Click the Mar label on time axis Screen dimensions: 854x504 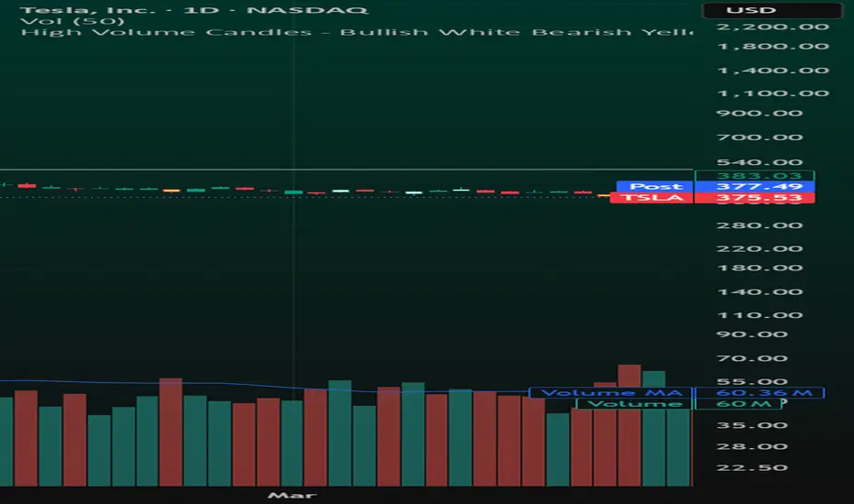(292, 495)
